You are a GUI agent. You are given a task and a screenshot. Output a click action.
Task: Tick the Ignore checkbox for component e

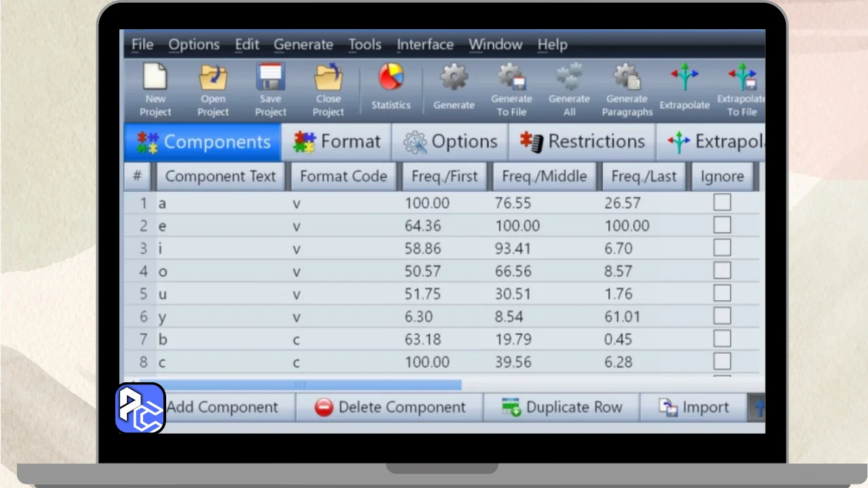point(722,225)
